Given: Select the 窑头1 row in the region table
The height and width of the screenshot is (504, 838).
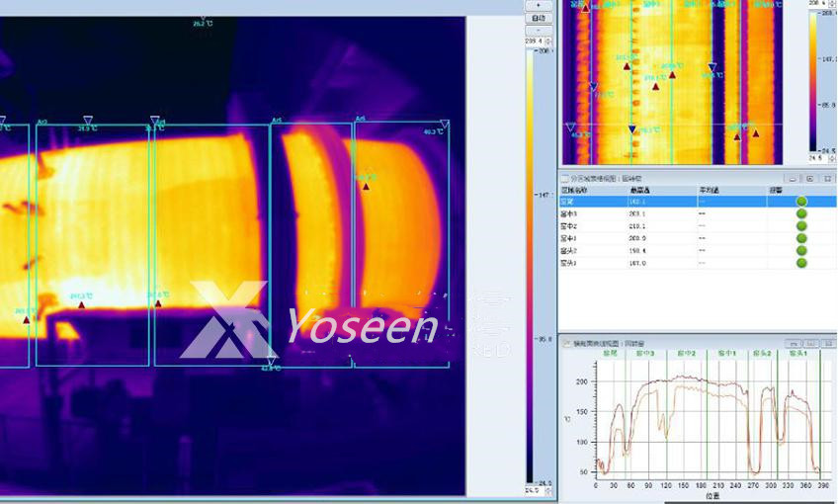Looking at the screenshot, I should pyautogui.click(x=698, y=263).
